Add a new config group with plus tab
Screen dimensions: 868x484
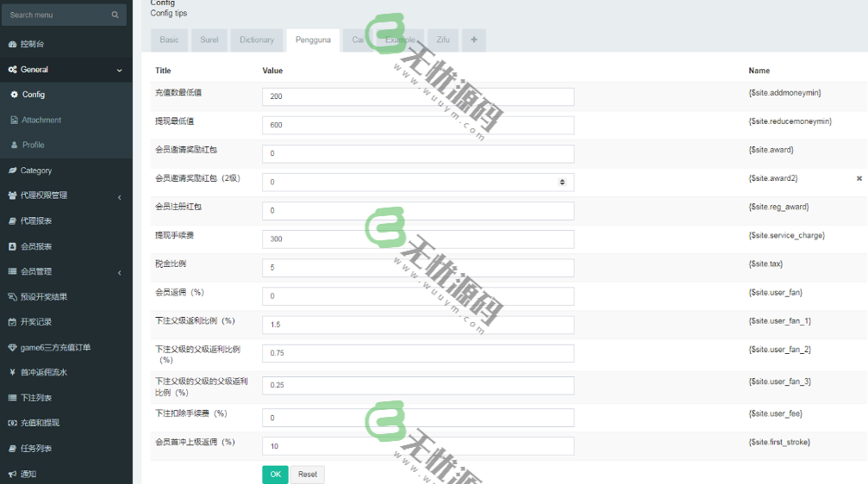click(473, 40)
